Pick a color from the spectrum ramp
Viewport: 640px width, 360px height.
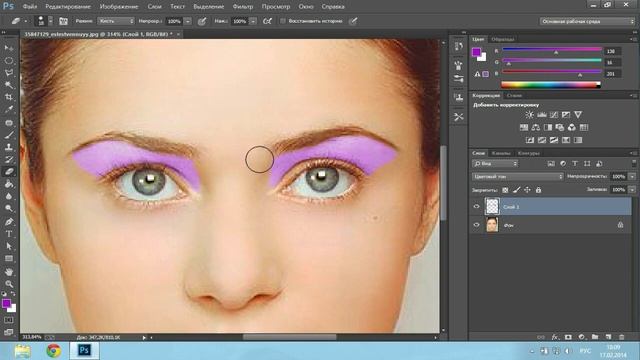(551, 84)
